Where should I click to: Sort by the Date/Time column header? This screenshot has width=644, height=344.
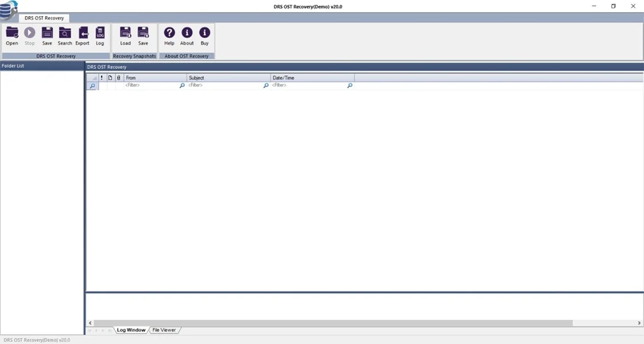click(x=313, y=77)
